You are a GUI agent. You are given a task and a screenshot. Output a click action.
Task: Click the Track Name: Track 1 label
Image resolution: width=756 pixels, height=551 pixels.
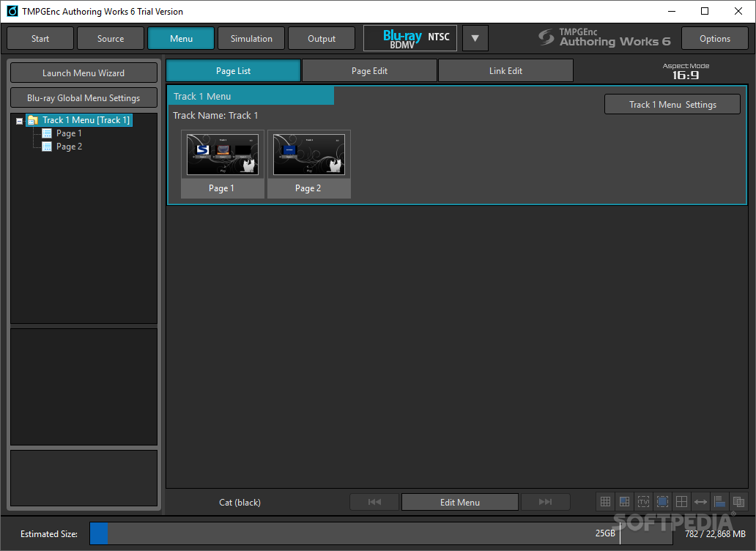(215, 115)
